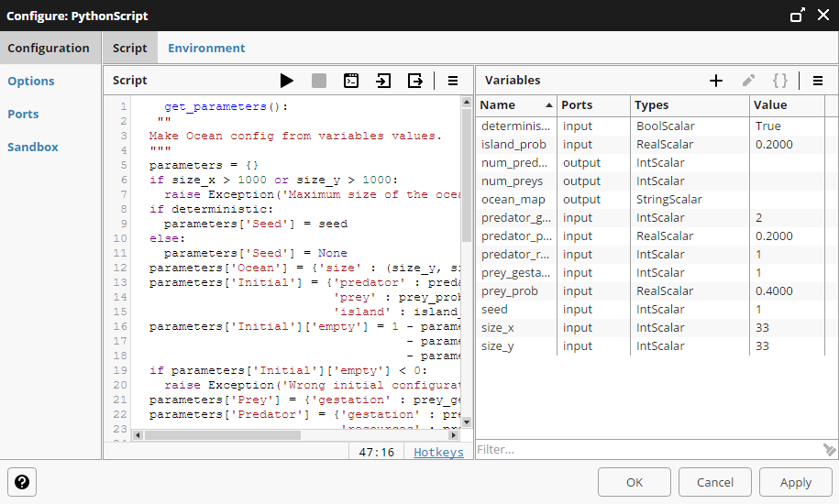Close the Configure PythonScript dialog

coord(822,15)
